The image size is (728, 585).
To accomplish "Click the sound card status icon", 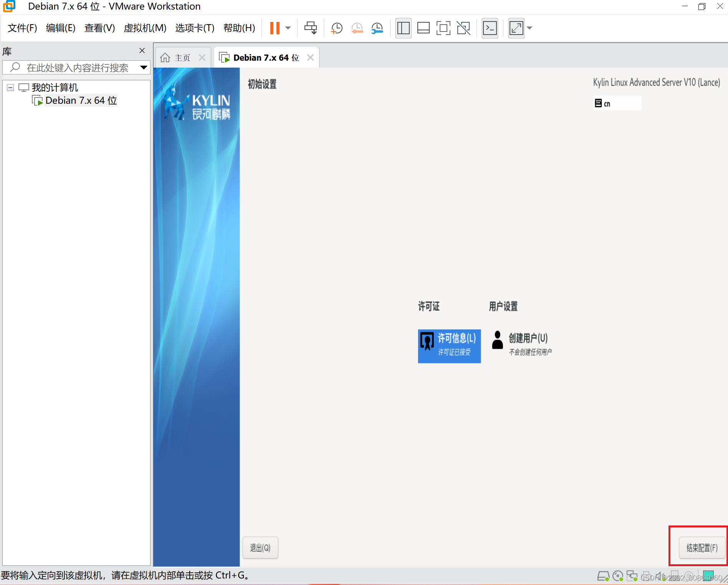I will coord(660,576).
